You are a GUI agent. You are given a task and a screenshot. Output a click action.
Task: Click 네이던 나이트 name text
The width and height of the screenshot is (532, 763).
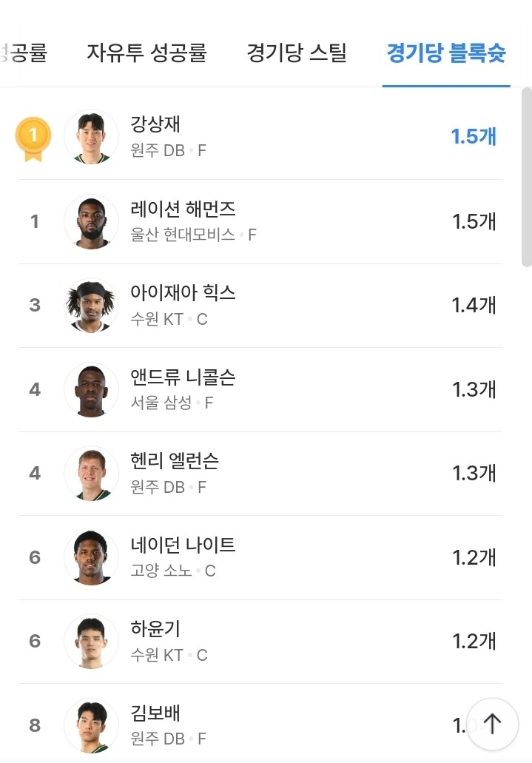coord(183,544)
